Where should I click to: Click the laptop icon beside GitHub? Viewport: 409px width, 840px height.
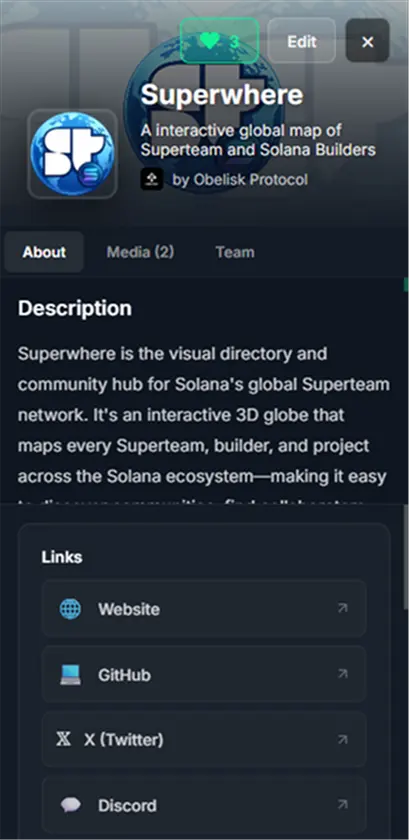point(70,674)
